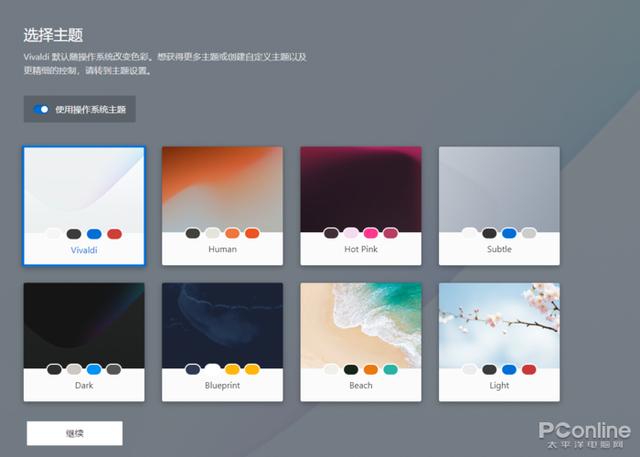The height and width of the screenshot is (457, 640).
Task: Click the Dark theme name label
Action: (x=84, y=385)
